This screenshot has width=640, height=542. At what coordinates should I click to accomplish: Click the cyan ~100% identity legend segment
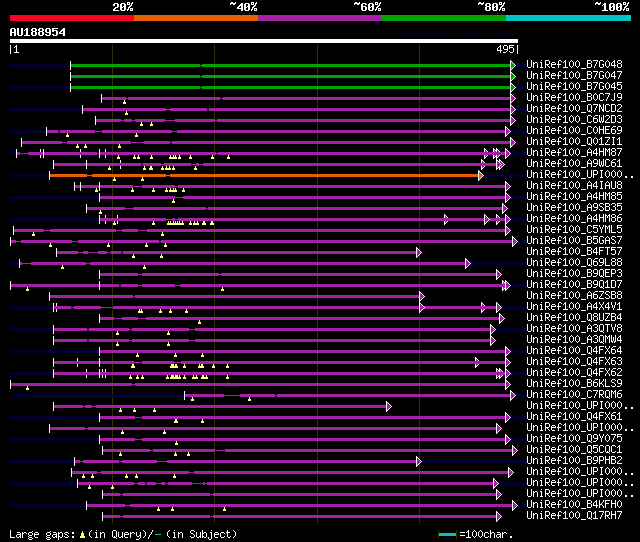pyautogui.click(x=569, y=18)
